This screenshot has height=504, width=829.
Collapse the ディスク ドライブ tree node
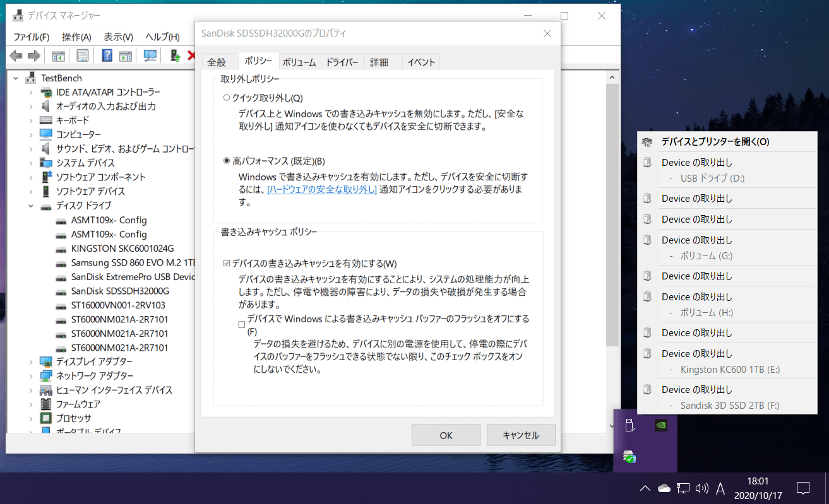pyautogui.click(x=31, y=205)
